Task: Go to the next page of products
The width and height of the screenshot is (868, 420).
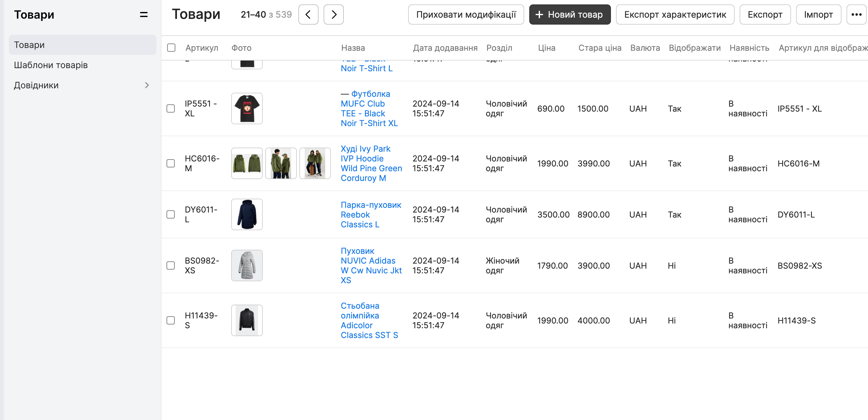Action: [334, 15]
